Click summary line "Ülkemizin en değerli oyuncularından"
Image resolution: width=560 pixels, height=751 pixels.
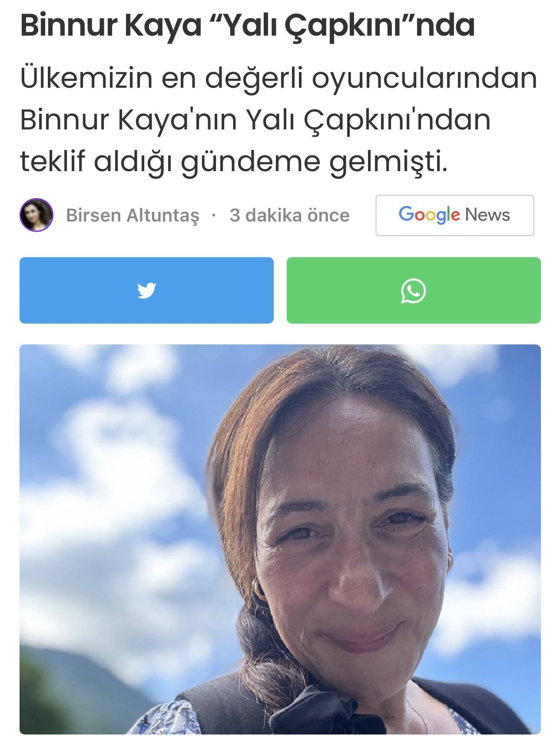279,79
